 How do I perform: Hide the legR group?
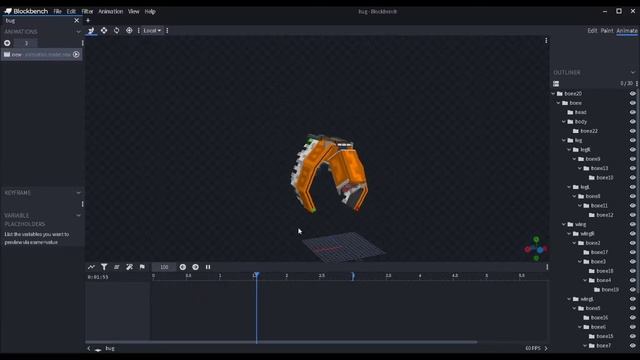pyautogui.click(x=633, y=149)
